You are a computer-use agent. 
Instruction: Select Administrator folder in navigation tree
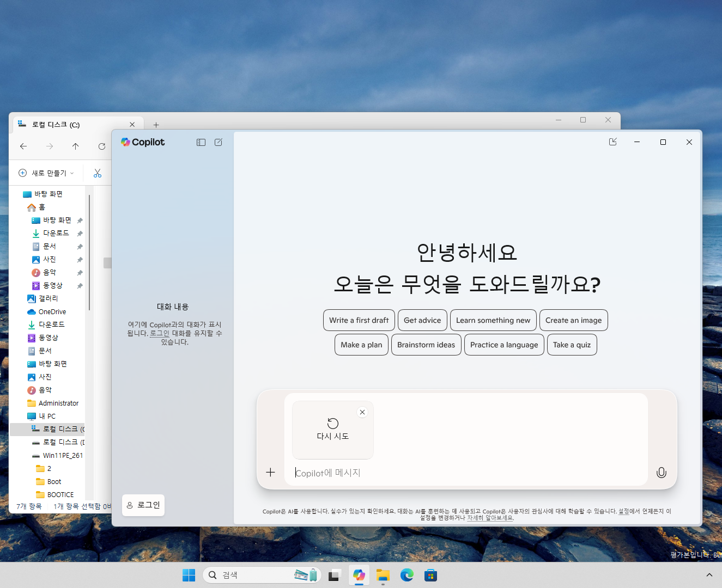coord(53,403)
